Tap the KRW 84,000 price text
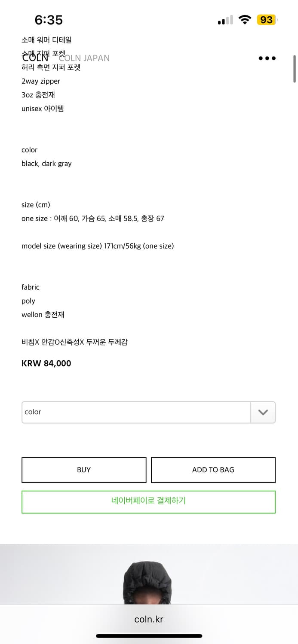Image resolution: width=298 pixels, height=644 pixels. coord(46,363)
